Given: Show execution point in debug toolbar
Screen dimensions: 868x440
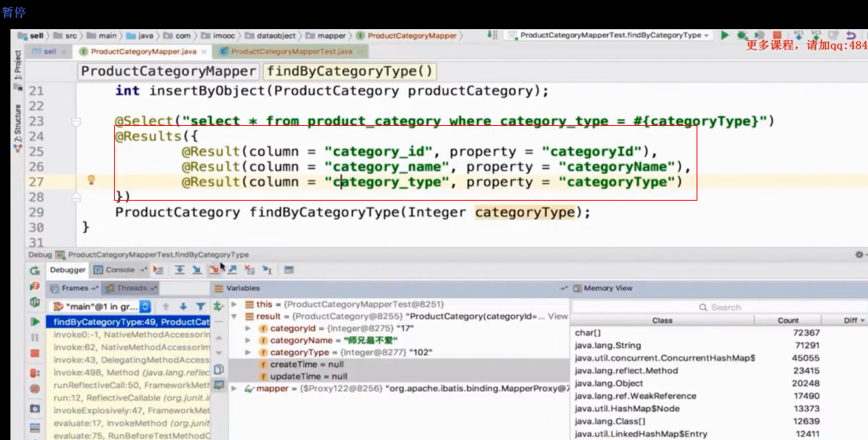Looking at the screenshot, I should 158,270.
